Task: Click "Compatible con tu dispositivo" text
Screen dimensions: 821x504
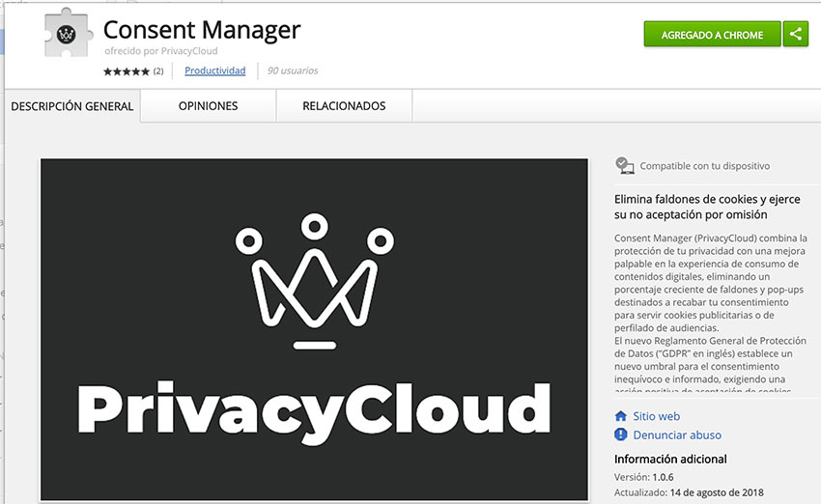Action: tap(705, 166)
